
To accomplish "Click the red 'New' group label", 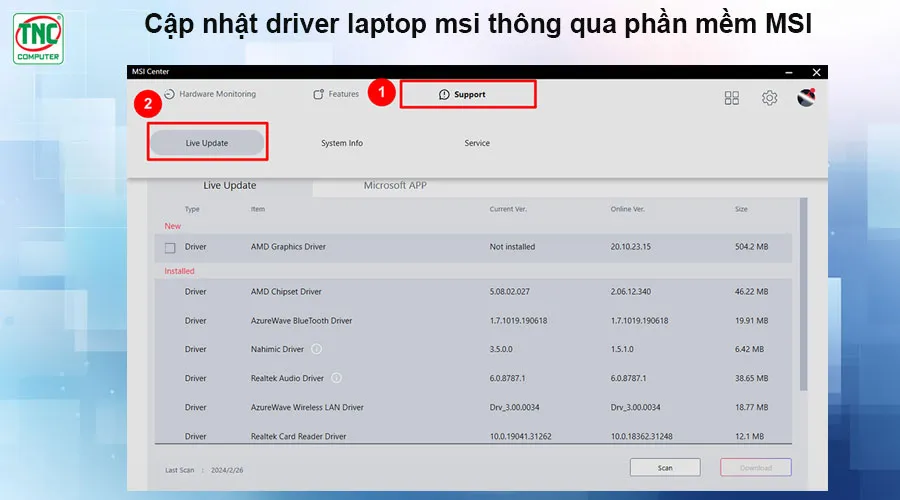I will [x=172, y=226].
